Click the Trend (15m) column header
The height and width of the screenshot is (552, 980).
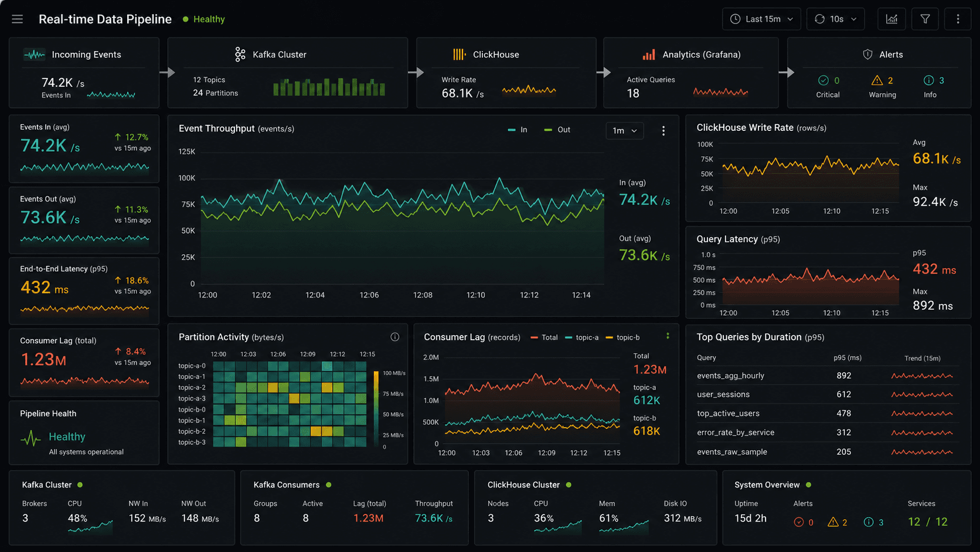923,358
